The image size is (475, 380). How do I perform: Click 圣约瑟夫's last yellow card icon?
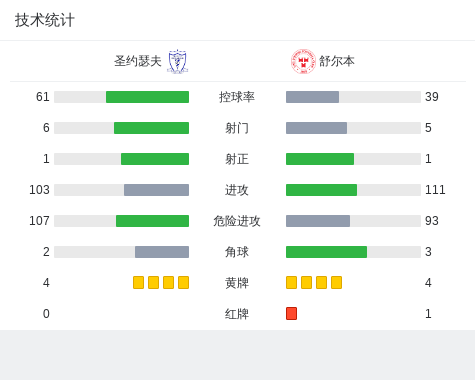pos(183,282)
